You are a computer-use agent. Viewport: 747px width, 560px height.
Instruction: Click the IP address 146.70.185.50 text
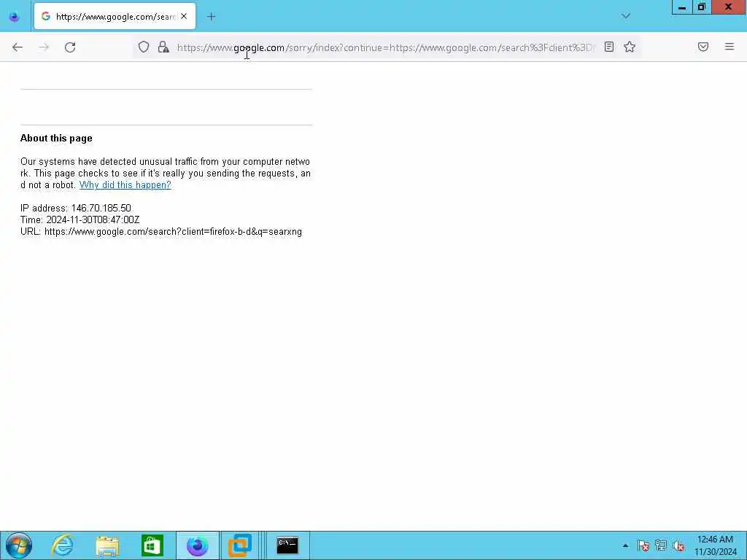tap(75, 208)
